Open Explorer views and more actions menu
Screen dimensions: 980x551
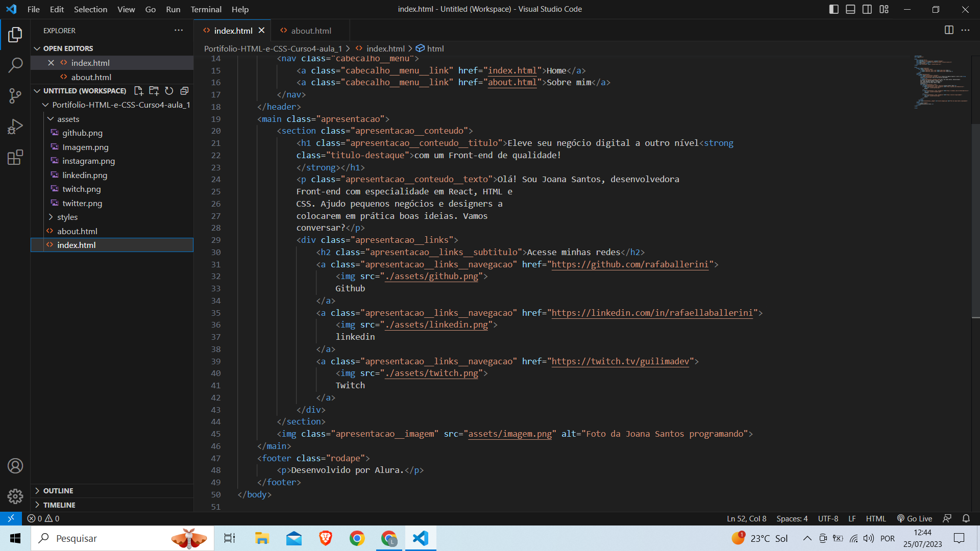(x=179, y=31)
